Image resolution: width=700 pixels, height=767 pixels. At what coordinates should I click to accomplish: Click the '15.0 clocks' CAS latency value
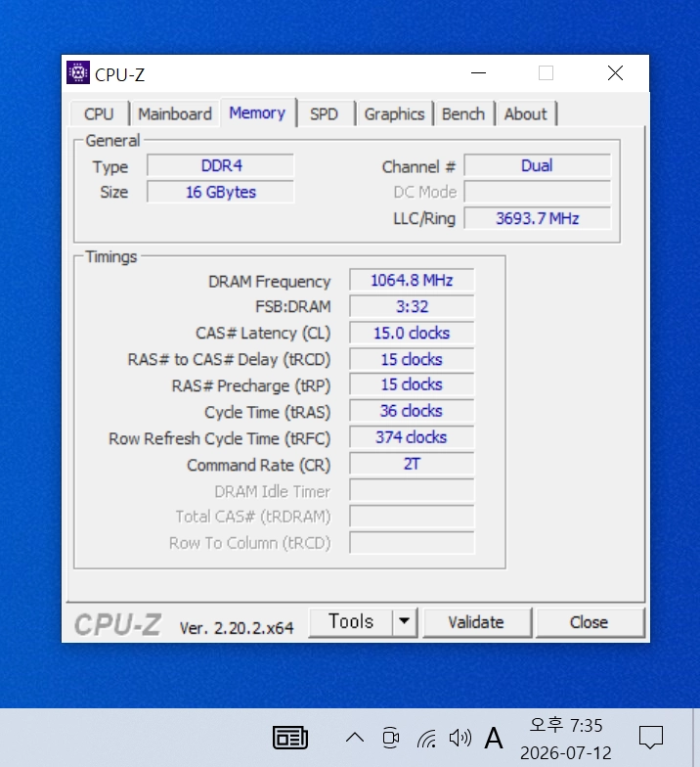(412, 333)
